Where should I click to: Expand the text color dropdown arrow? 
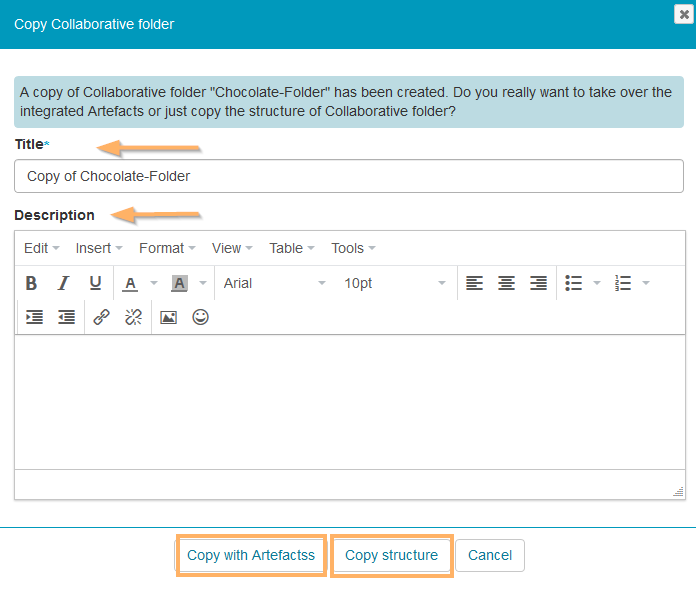pos(153,283)
